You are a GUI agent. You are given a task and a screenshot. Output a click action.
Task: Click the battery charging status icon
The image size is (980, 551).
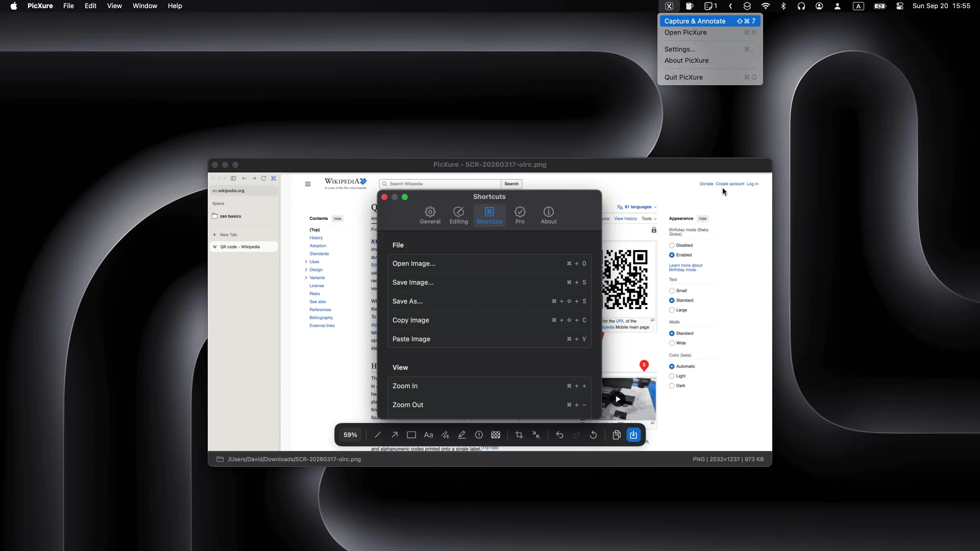(880, 6)
